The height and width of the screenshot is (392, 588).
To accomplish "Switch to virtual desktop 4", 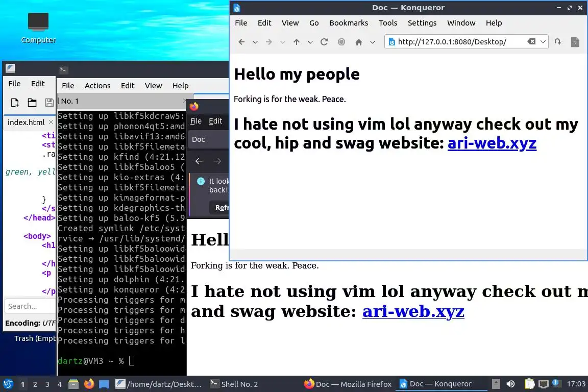I will pos(60,384).
